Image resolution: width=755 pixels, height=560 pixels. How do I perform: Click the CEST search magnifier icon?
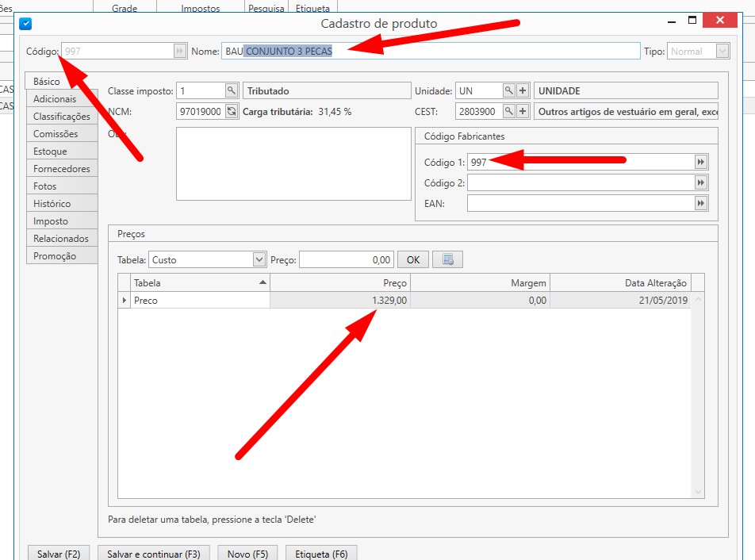coord(509,112)
